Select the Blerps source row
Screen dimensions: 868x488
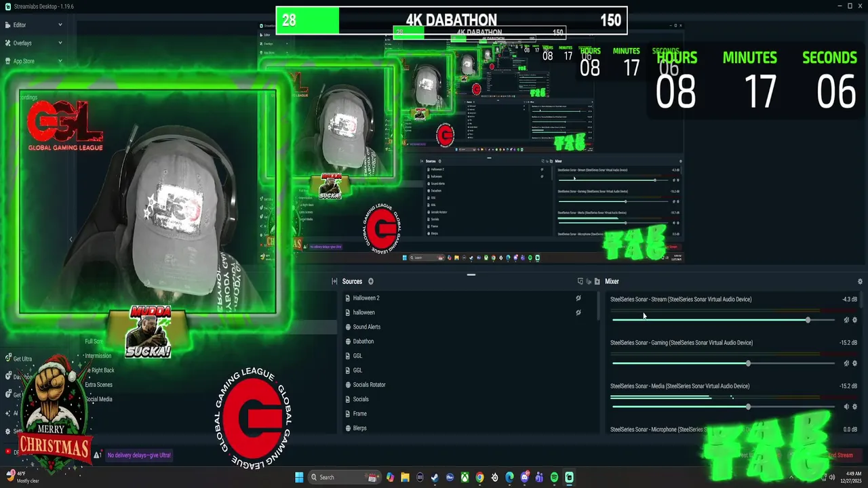[x=468, y=428]
